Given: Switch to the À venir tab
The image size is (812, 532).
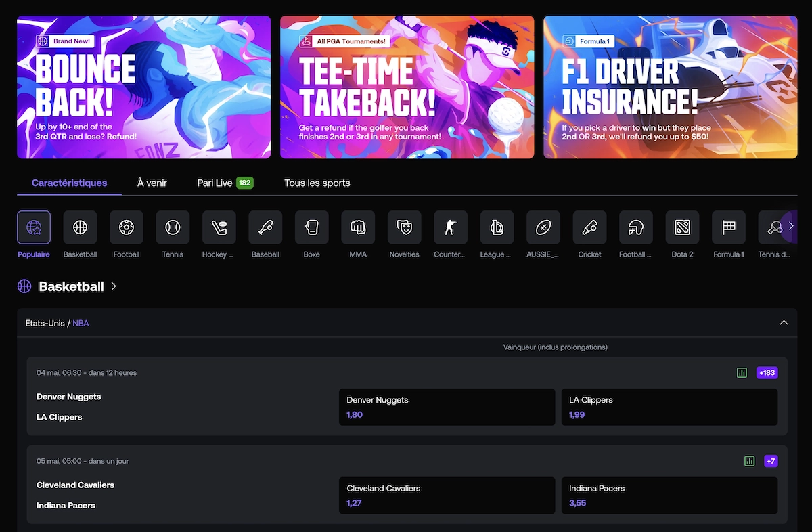Looking at the screenshot, I should click(x=152, y=183).
